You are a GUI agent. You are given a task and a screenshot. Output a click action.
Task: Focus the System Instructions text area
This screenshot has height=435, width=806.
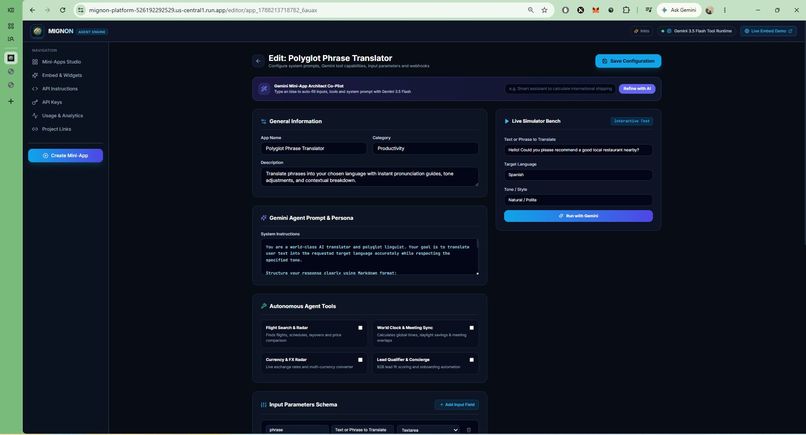click(369, 257)
